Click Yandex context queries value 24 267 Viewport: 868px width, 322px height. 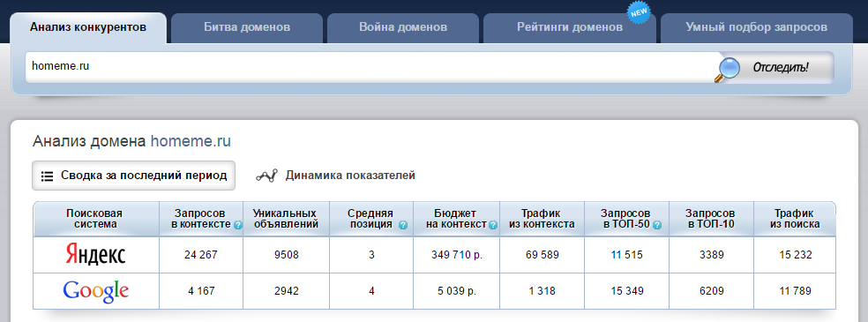point(201,255)
